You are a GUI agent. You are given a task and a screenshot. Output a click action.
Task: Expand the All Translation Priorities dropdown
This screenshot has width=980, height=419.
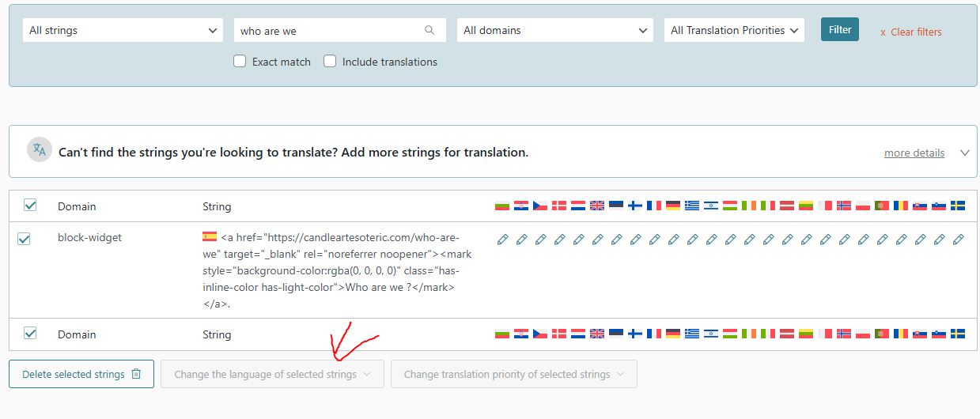click(x=734, y=31)
